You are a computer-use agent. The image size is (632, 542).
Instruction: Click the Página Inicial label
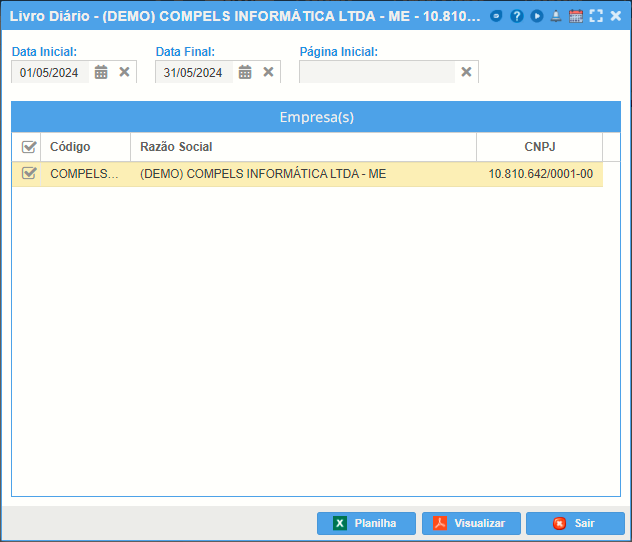pyautogui.click(x=339, y=52)
